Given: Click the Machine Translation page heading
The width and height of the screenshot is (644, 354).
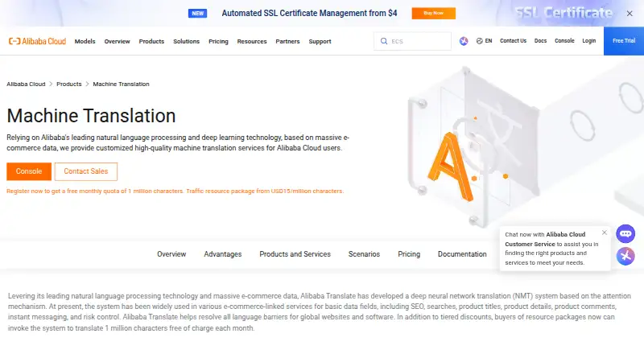Looking at the screenshot, I should pos(91,116).
